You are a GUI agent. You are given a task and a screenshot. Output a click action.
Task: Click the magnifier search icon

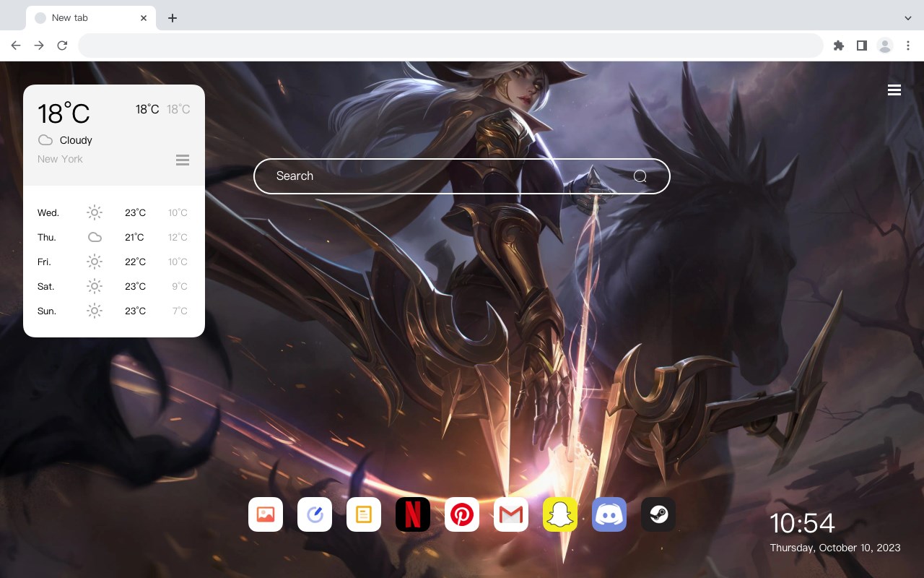640,176
